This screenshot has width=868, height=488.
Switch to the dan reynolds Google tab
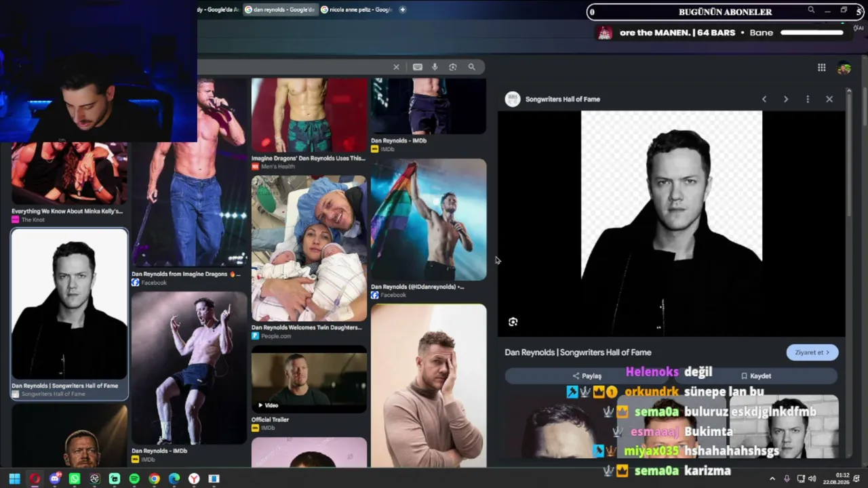click(279, 9)
